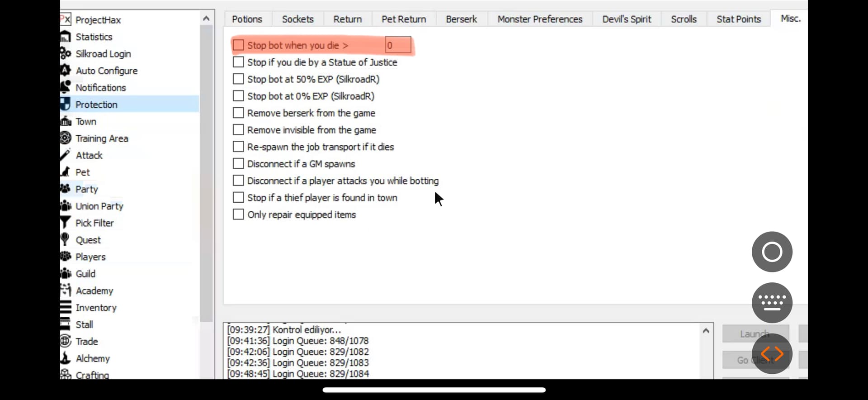Check Only repair equipped items
This screenshot has height=400, width=868.
[x=238, y=214]
